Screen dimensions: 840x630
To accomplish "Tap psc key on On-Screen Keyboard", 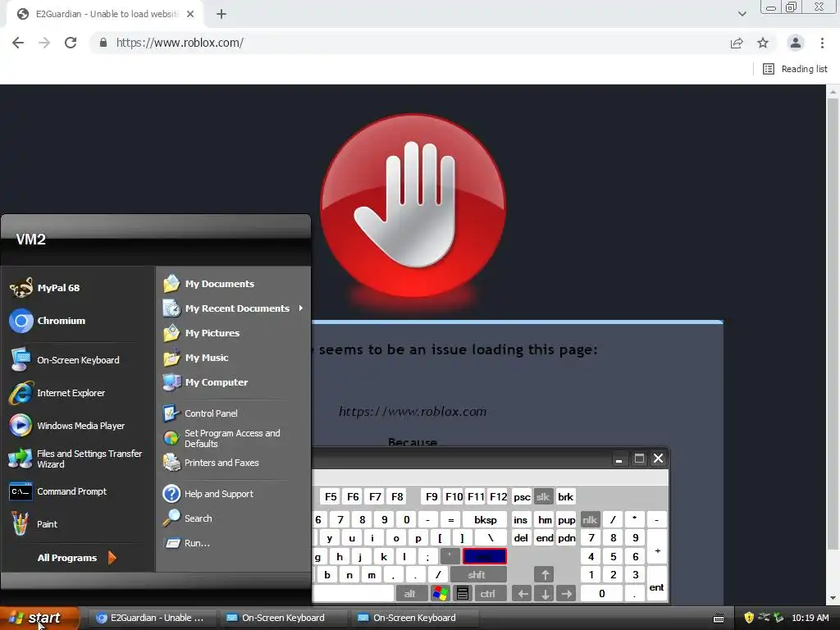I will pyautogui.click(x=522, y=496).
